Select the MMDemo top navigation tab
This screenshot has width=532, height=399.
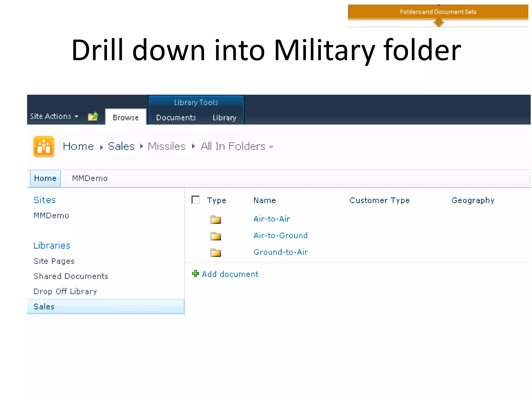[x=90, y=178]
